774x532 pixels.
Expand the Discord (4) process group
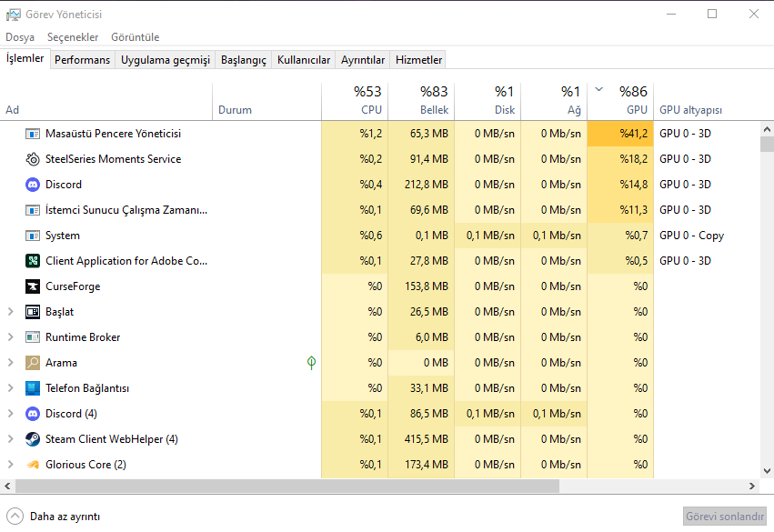pos(10,414)
